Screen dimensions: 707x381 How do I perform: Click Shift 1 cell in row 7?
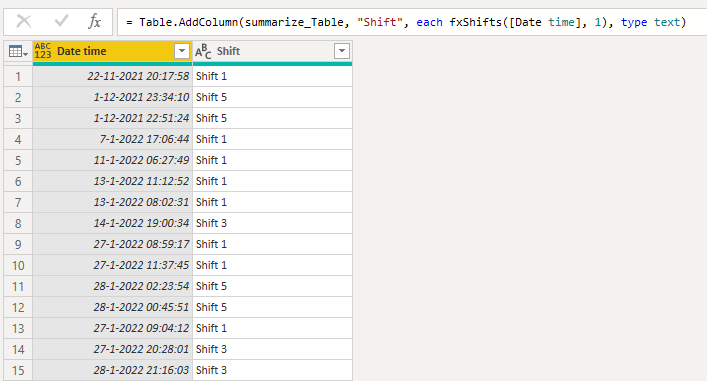click(x=272, y=202)
